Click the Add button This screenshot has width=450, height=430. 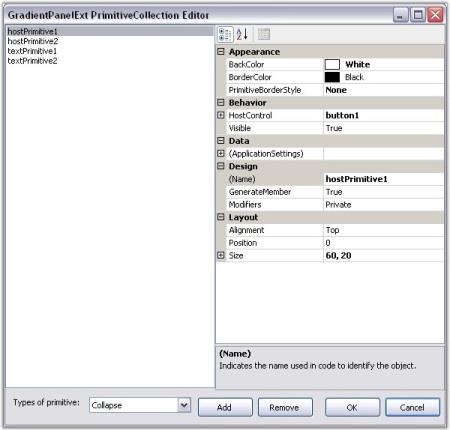point(225,407)
